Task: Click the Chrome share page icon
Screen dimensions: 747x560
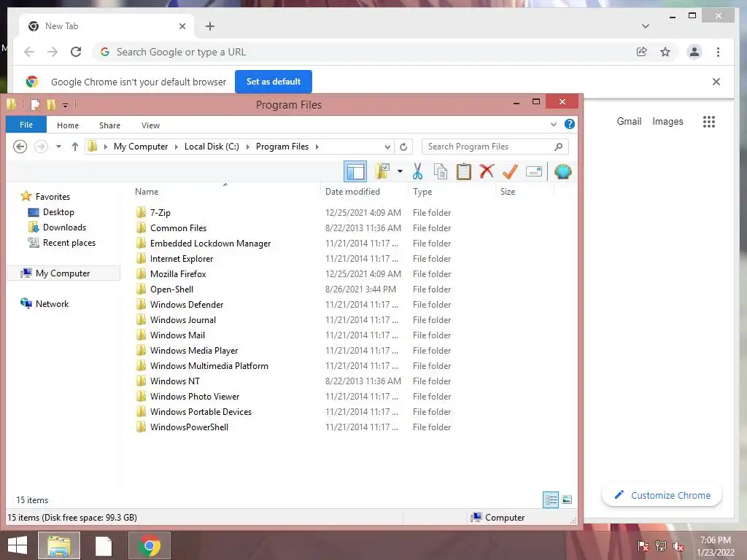Action: (642, 52)
